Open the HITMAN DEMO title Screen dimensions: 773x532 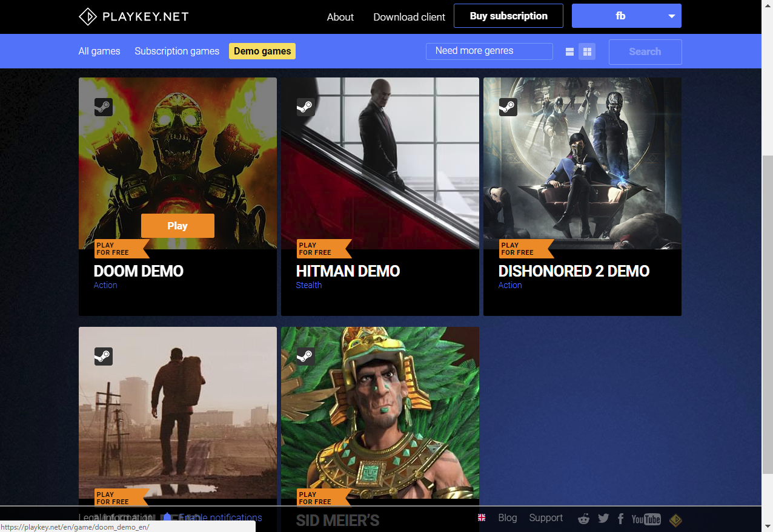(x=348, y=271)
